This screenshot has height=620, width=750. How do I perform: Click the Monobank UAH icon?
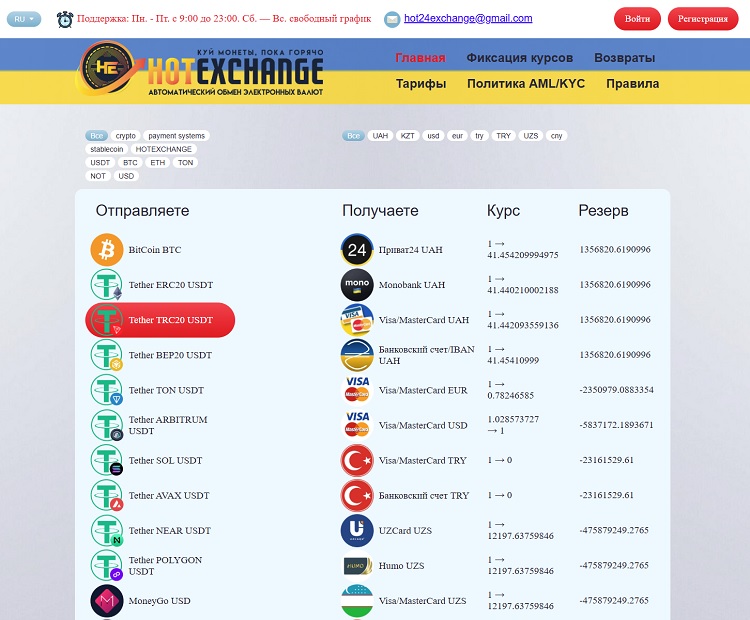tap(357, 285)
